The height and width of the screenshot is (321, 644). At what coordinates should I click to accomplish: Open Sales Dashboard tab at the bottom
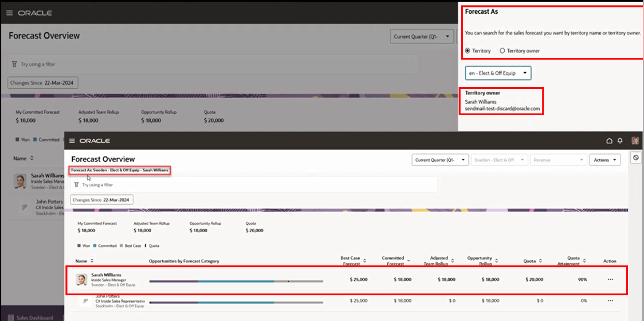click(x=30, y=318)
